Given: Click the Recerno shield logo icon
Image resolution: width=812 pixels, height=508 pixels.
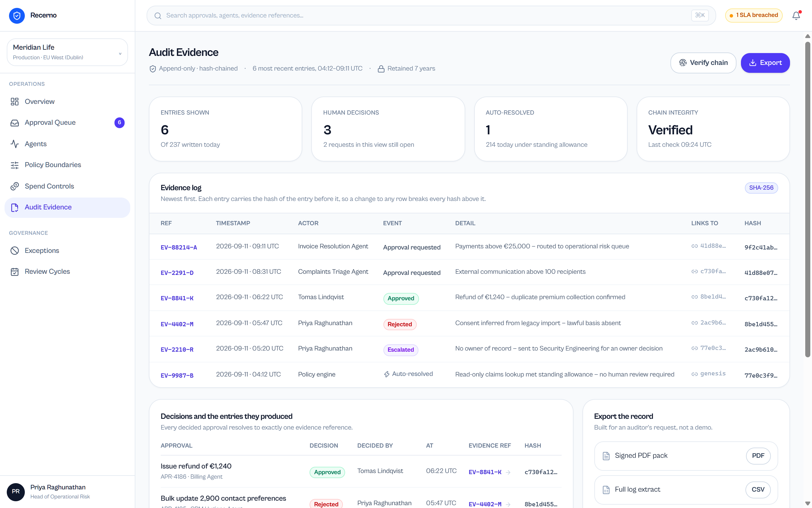Looking at the screenshot, I should click(x=17, y=16).
